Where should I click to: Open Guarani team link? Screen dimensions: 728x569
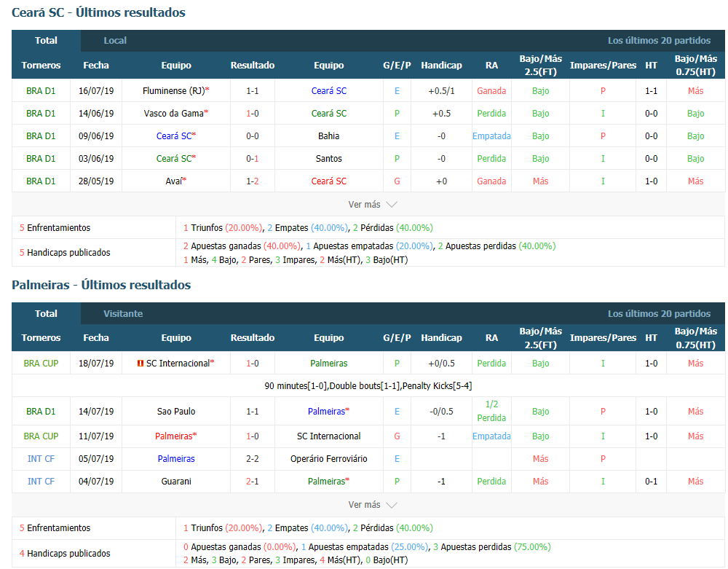coord(176,482)
